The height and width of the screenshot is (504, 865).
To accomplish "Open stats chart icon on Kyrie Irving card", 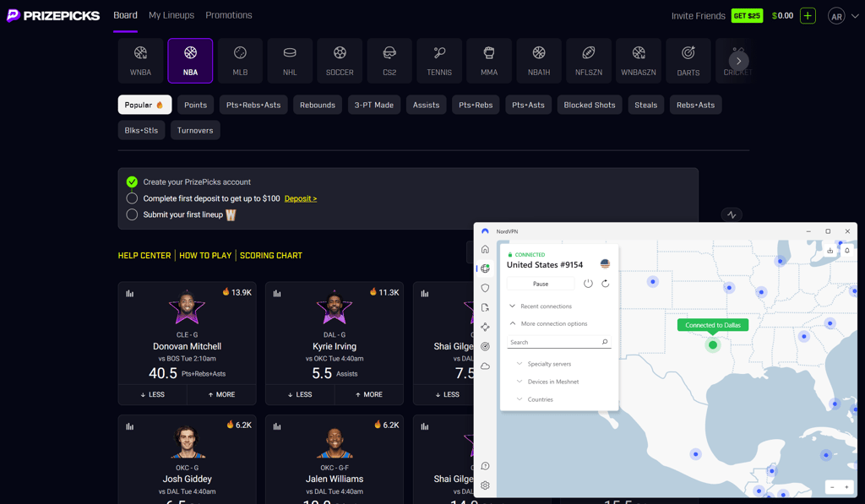I will coord(277,293).
